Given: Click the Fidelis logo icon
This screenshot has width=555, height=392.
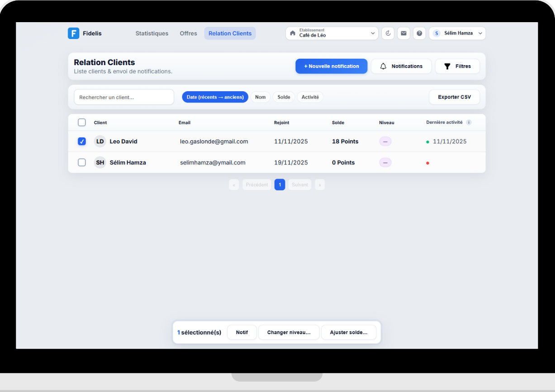Looking at the screenshot, I should point(73,33).
